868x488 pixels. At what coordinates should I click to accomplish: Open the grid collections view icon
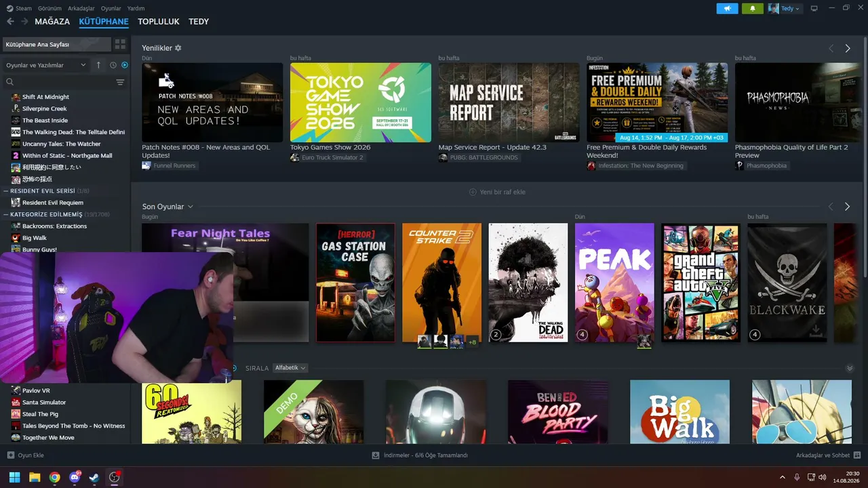(120, 45)
